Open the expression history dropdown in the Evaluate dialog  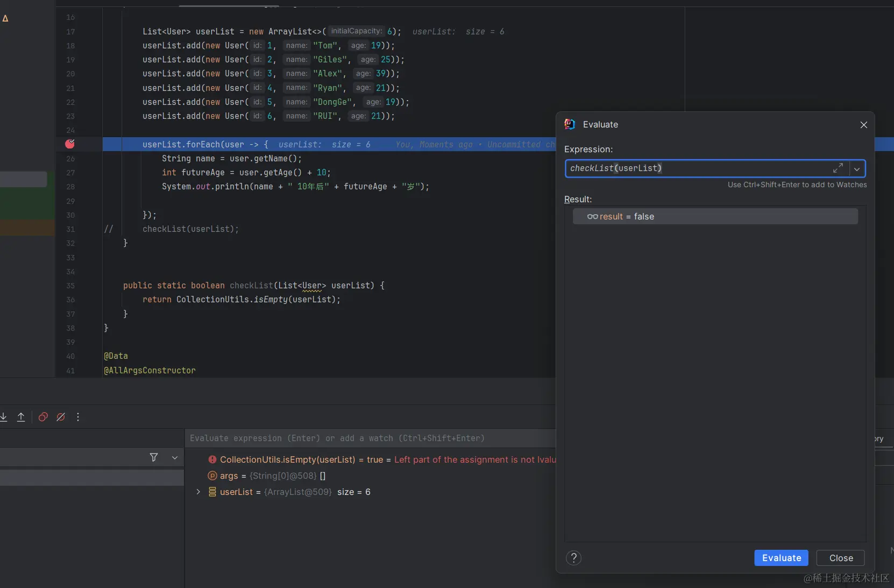tap(857, 169)
